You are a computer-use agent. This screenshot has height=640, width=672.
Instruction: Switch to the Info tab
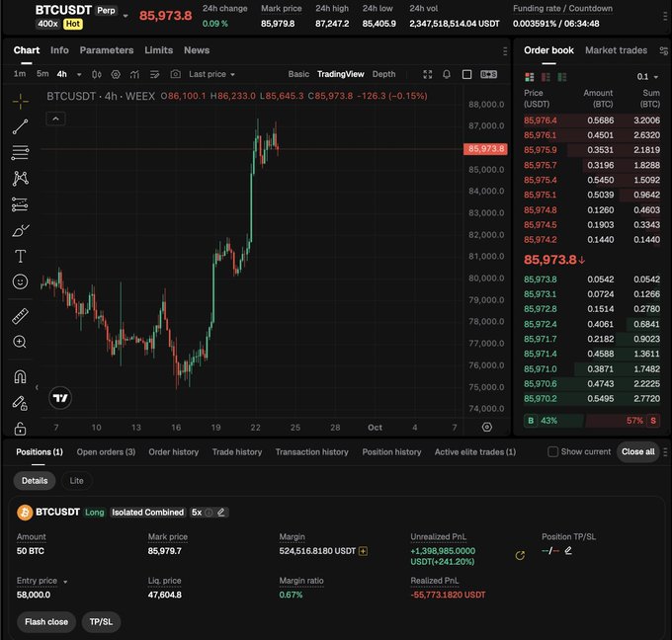(x=59, y=50)
